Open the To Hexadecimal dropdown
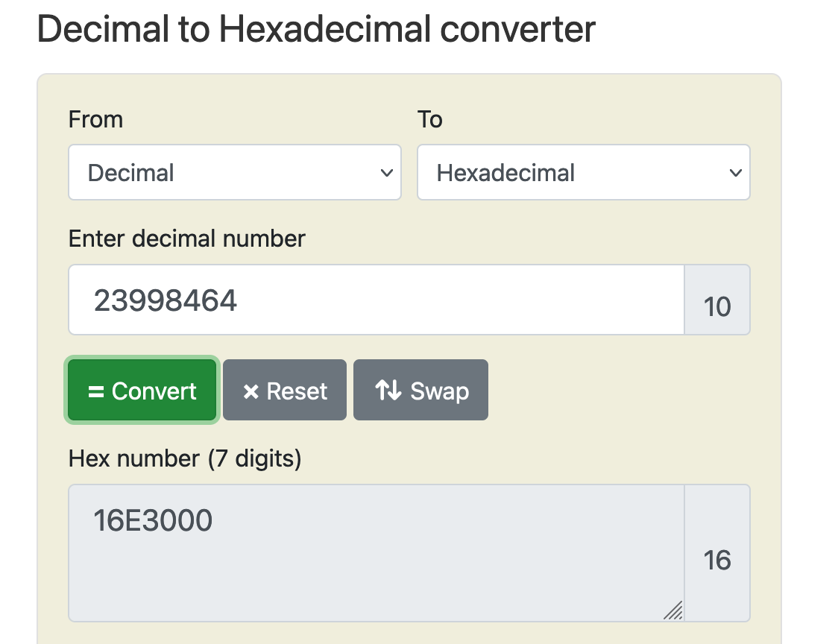This screenshot has height=644, width=838. pos(584,173)
